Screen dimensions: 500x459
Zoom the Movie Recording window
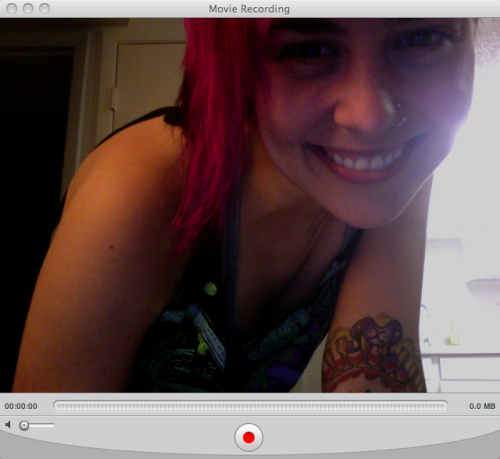pos(44,8)
